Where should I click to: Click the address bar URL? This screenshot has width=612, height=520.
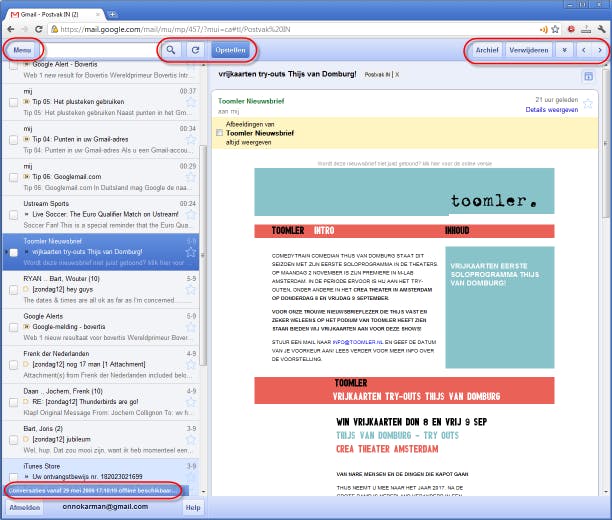176,29
